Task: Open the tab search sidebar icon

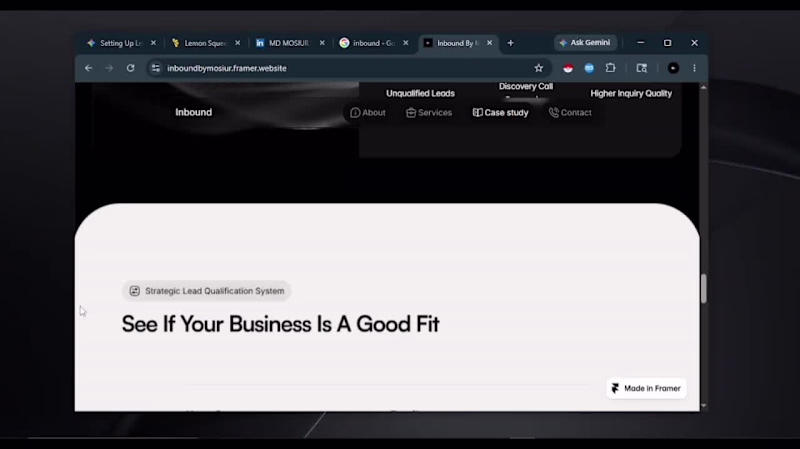Action: point(641,68)
